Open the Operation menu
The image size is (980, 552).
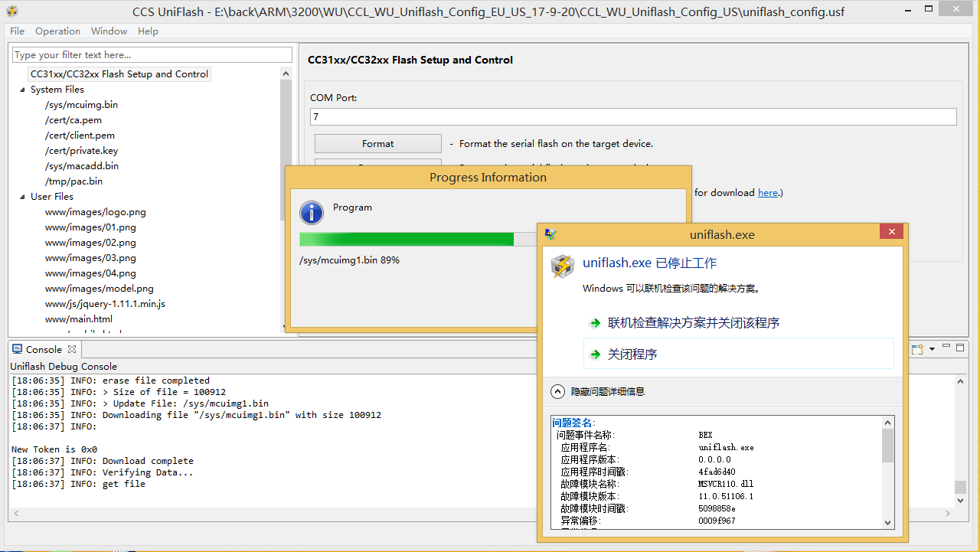[x=57, y=31]
